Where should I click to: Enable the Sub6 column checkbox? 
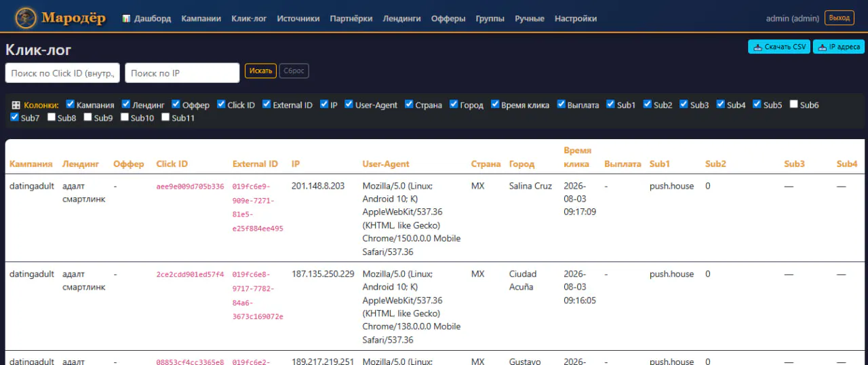point(793,104)
